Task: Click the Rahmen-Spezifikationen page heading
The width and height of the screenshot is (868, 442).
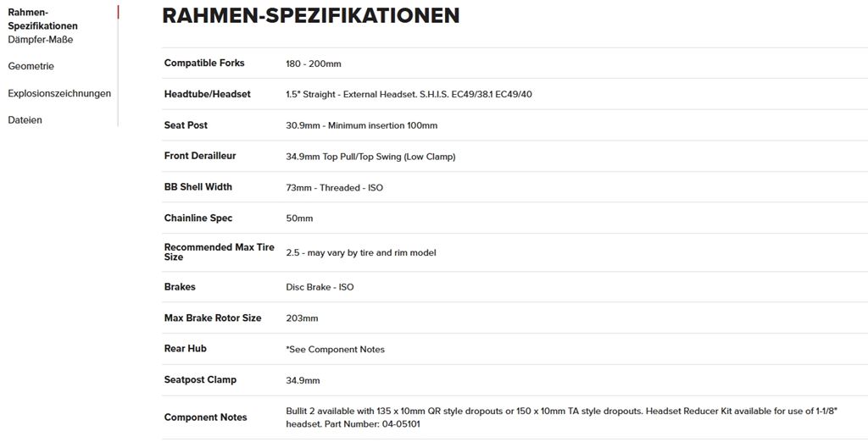Action: [310, 15]
